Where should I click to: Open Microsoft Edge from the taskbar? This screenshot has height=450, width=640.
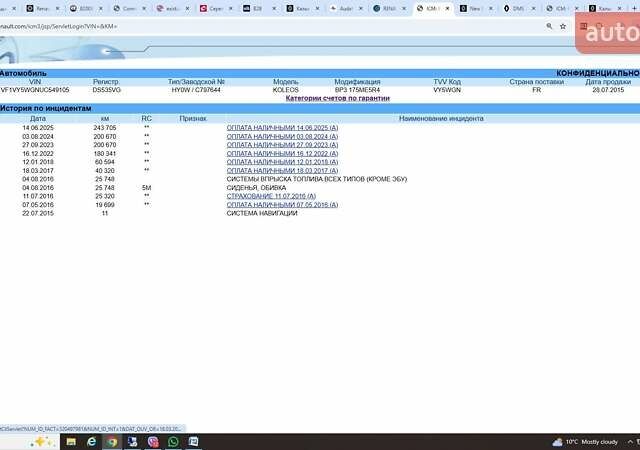pyautogui.click(x=91, y=441)
